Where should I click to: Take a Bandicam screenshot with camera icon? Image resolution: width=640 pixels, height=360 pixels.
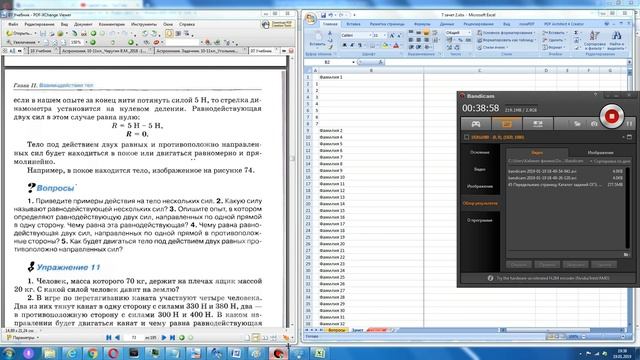coord(594,124)
